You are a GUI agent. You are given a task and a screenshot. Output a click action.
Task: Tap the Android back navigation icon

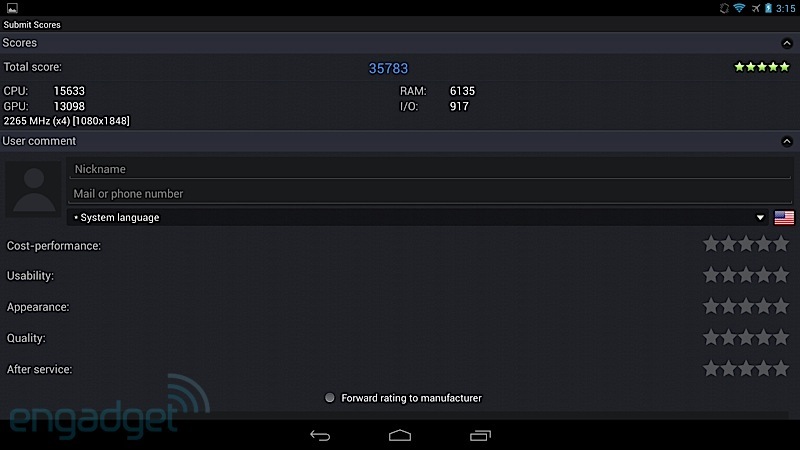(x=320, y=435)
